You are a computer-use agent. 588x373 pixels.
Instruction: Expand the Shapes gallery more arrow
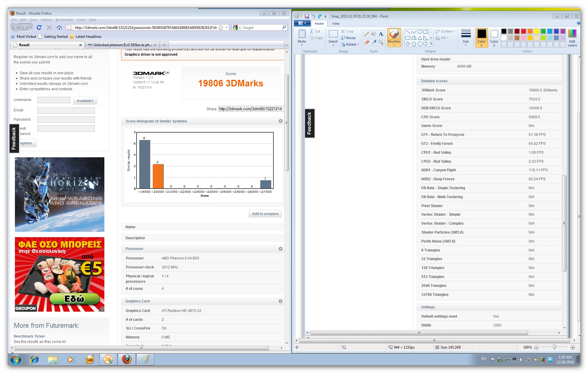[x=431, y=44]
